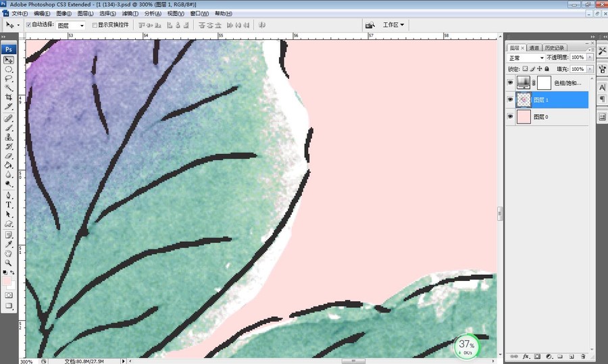This screenshot has height=364, width=608.
Task: Select the Healing Brush tool
Action: [x=9, y=118]
